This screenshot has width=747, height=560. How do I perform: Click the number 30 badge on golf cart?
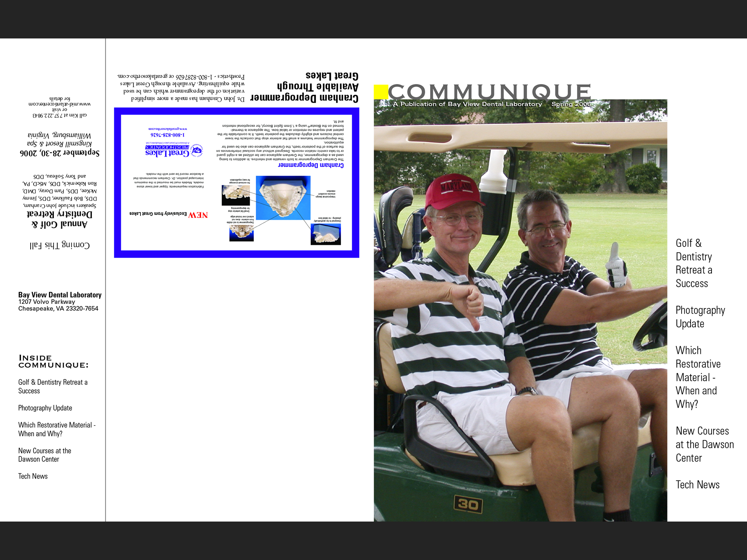pos(468,505)
